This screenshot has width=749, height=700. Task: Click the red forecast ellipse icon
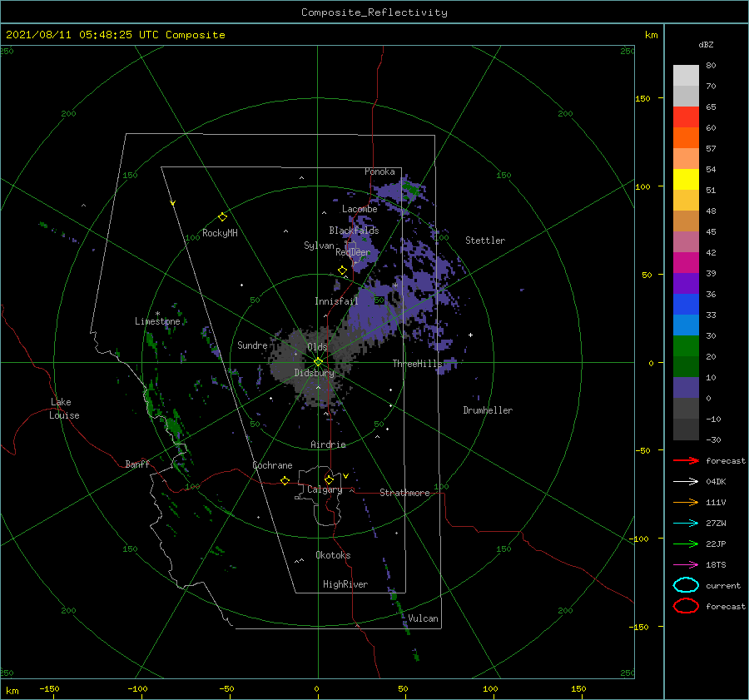pyautogui.click(x=686, y=606)
